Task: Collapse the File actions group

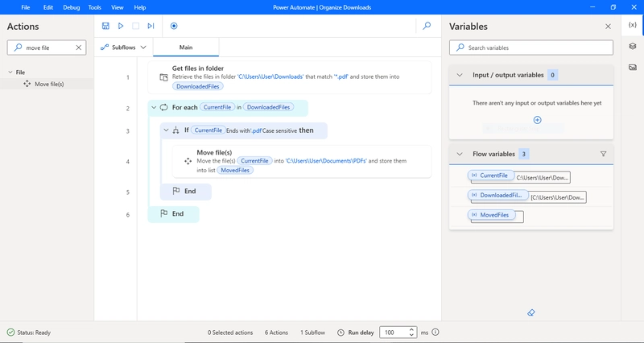Action: [10, 72]
